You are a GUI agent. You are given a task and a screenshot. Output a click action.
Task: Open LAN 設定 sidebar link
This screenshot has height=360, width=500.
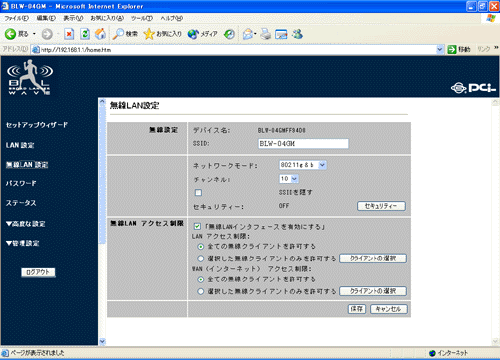[x=20, y=145]
